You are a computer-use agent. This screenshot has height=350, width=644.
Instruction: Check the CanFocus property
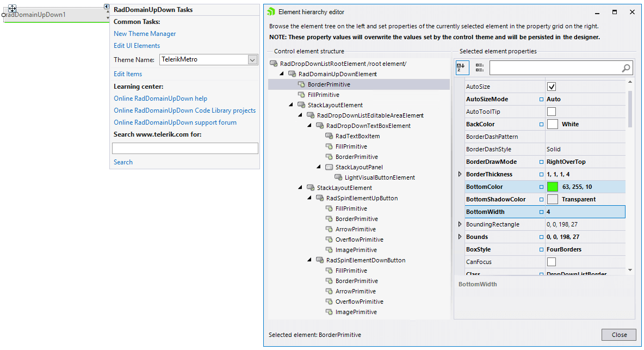(551, 262)
